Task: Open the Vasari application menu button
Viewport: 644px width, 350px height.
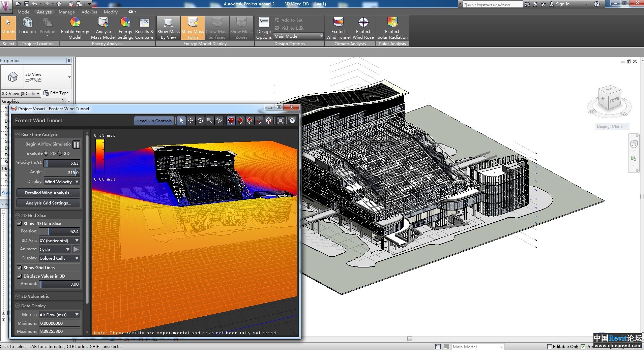Action: click(6, 6)
